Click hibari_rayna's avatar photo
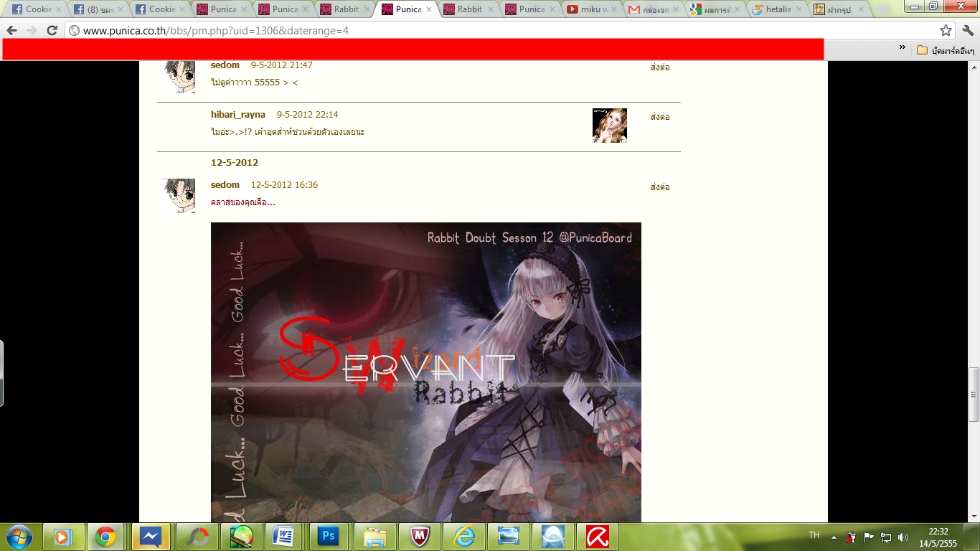This screenshot has height=551, width=980. (x=610, y=126)
